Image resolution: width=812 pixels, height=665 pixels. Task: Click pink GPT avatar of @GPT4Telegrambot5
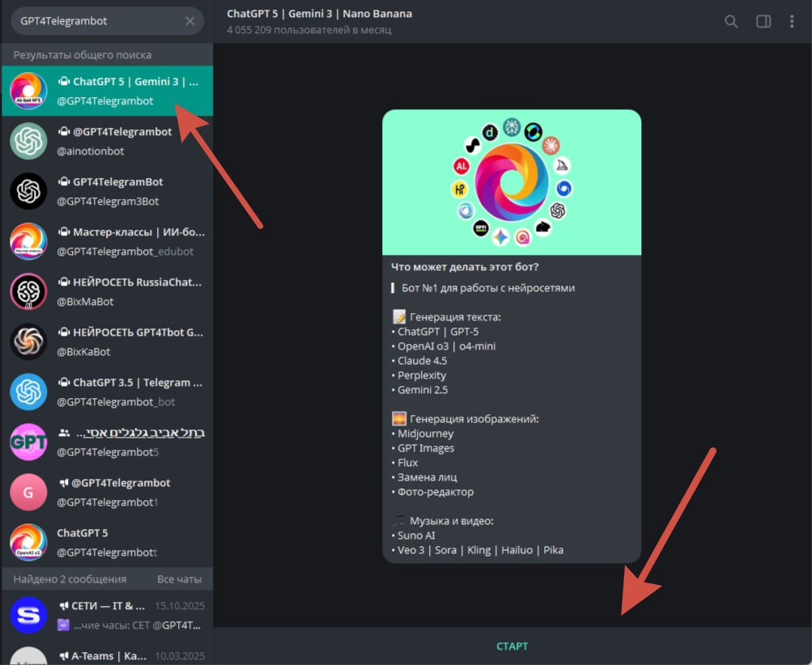coord(28,443)
